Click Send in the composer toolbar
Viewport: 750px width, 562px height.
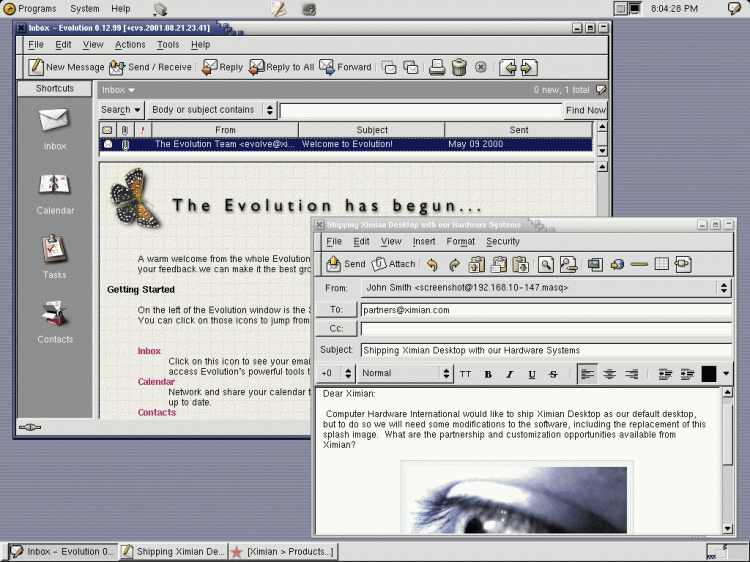pos(345,264)
